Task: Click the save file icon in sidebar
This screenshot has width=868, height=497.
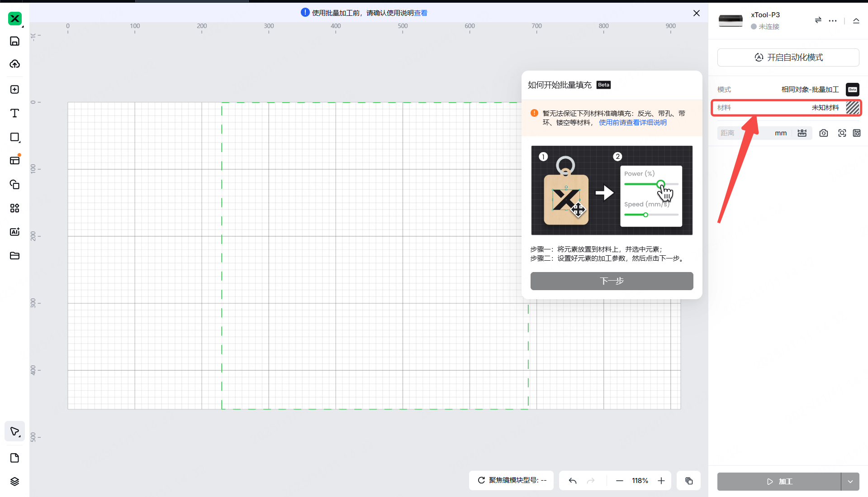Action: 14,41
